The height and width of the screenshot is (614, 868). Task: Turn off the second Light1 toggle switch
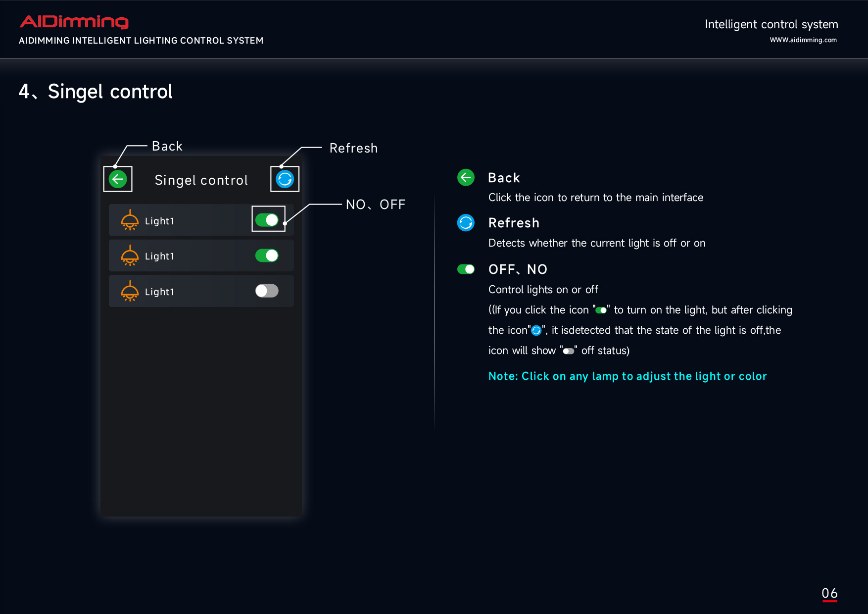click(x=267, y=256)
